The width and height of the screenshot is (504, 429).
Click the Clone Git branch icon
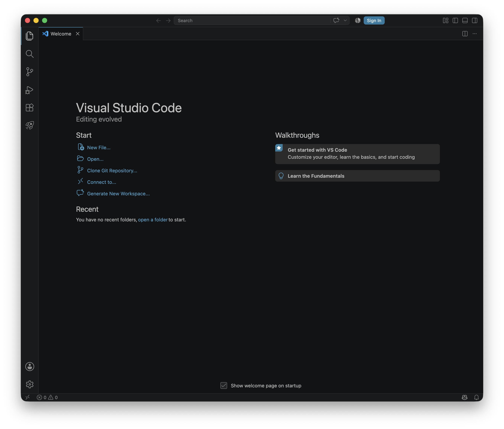(x=80, y=170)
